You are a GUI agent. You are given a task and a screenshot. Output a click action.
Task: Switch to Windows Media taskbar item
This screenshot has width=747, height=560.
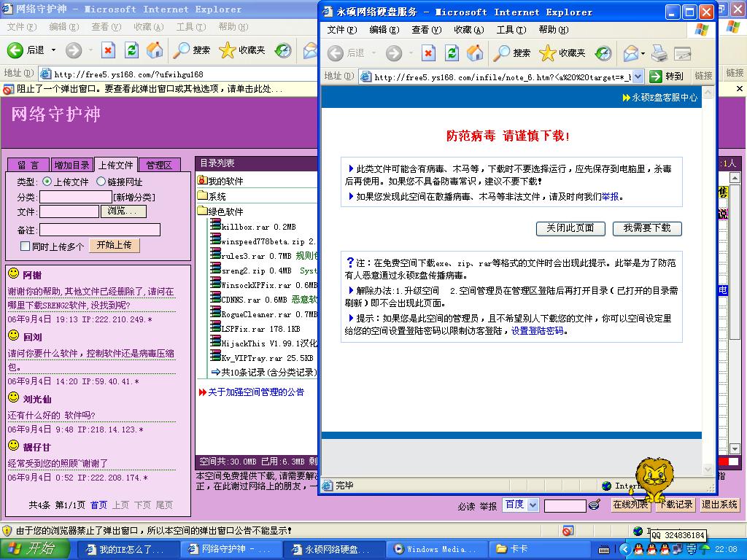(x=437, y=550)
